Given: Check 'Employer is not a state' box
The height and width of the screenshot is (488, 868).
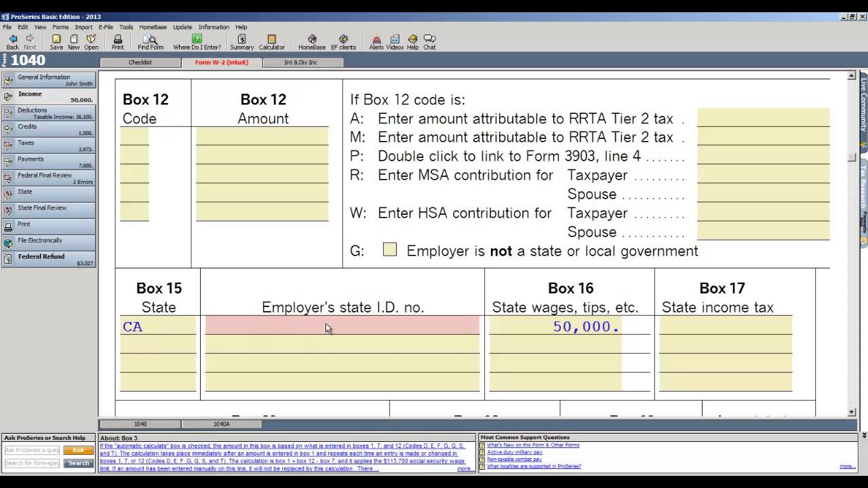Looking at the screenshot, I should coord(389,249).
